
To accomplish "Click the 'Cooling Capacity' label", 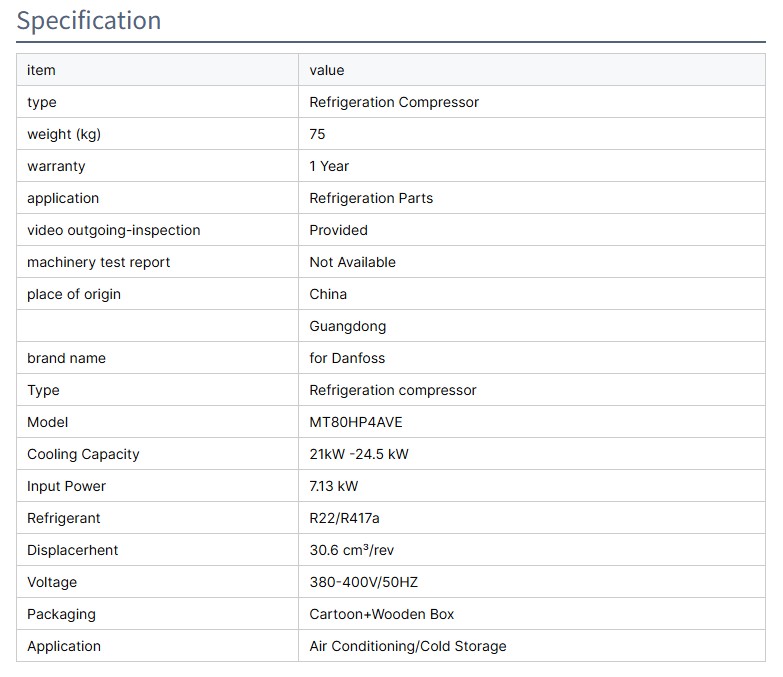I will 83,454.
